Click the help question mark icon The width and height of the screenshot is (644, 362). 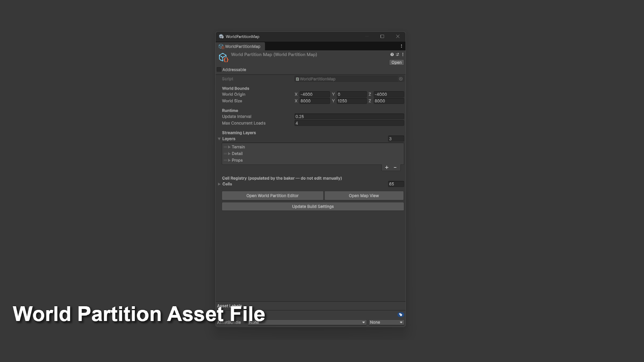[x=392, y=55]
